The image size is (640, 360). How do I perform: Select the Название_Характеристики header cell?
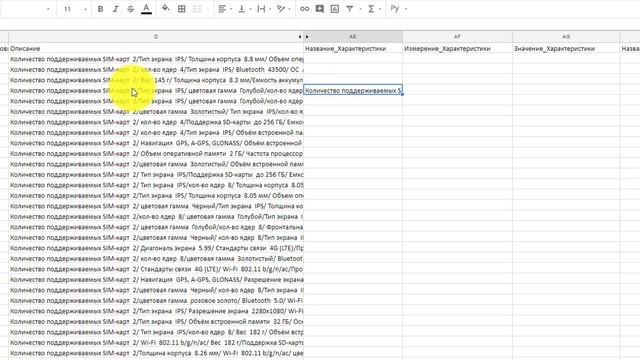(353, 49)
